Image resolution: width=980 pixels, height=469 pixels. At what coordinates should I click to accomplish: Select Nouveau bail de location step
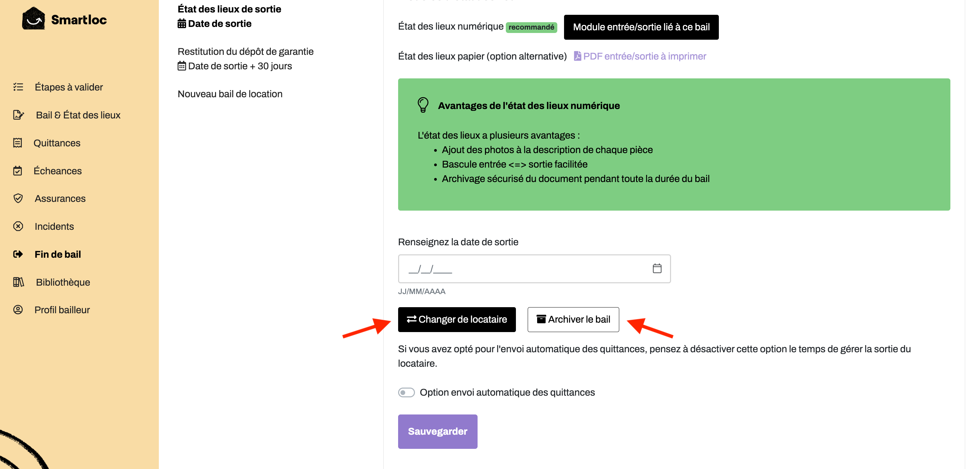click(230, 94)
